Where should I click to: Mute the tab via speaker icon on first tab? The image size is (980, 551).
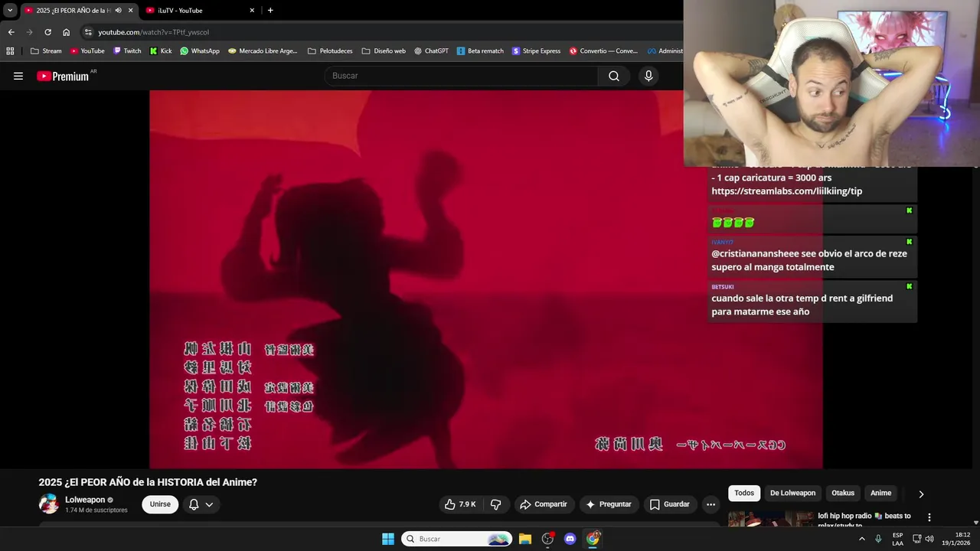click(118, 10)
